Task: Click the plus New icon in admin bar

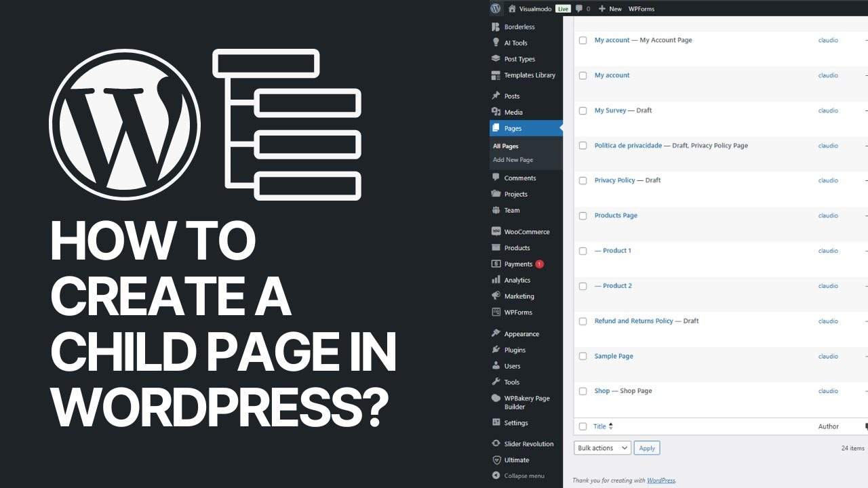Action: (x=601, y=9)
